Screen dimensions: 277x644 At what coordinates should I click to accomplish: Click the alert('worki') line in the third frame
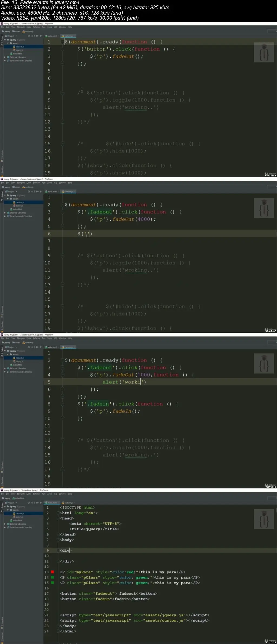124,382
